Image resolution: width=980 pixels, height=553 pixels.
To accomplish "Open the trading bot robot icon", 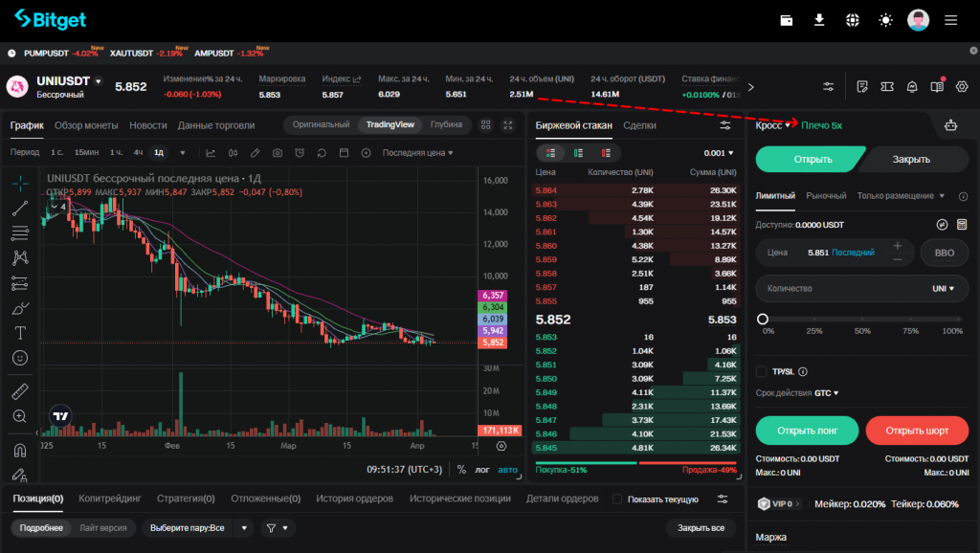I will click(x=950, y=125).
